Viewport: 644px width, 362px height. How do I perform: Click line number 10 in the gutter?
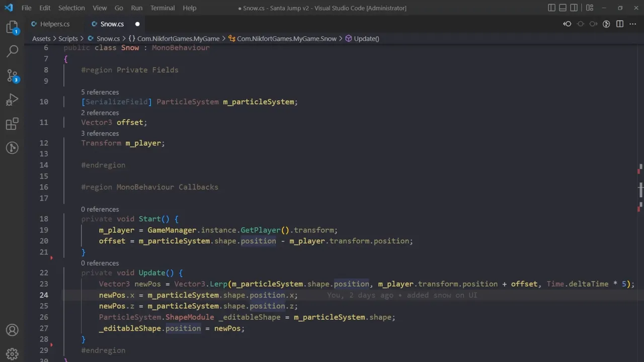(44, 102)
